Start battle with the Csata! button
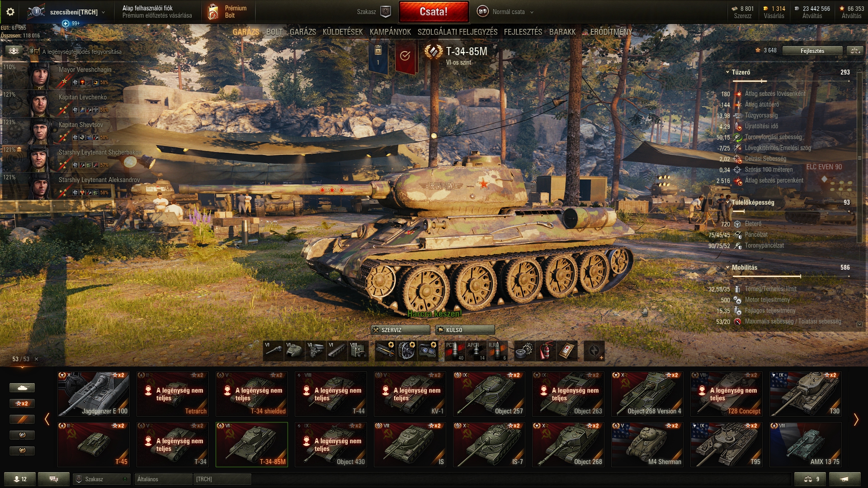This screenshot has height=488, width=868. click(x=434, y=12)
